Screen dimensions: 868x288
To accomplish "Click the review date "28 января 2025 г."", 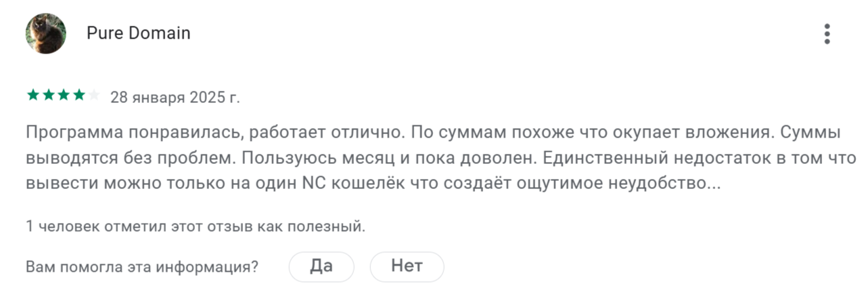I will pyautogui.click(x=175, y=97).
